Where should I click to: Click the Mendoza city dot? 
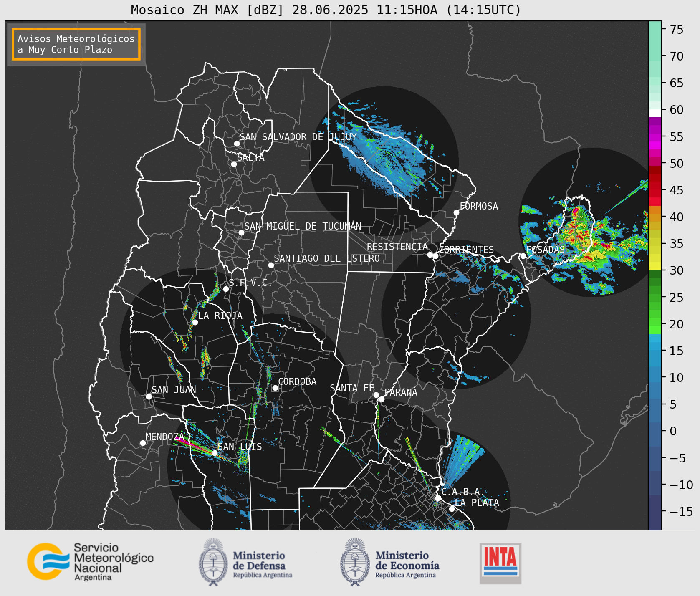[143, 443]
